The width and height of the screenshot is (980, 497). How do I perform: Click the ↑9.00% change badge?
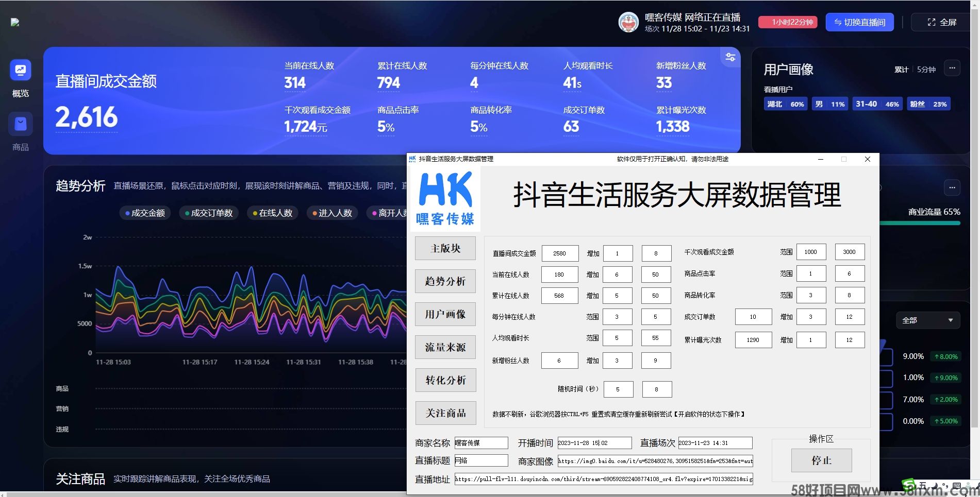[x=946, y=378]
